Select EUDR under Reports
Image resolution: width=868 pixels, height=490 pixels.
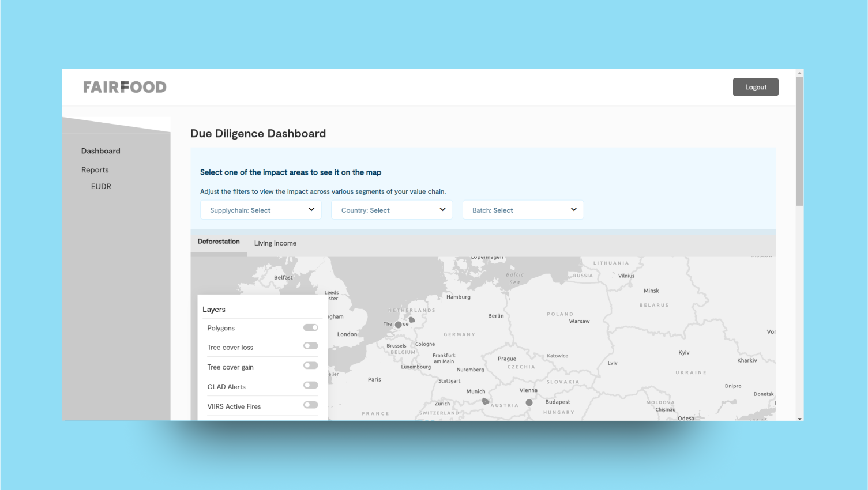(x=101, y=186)
